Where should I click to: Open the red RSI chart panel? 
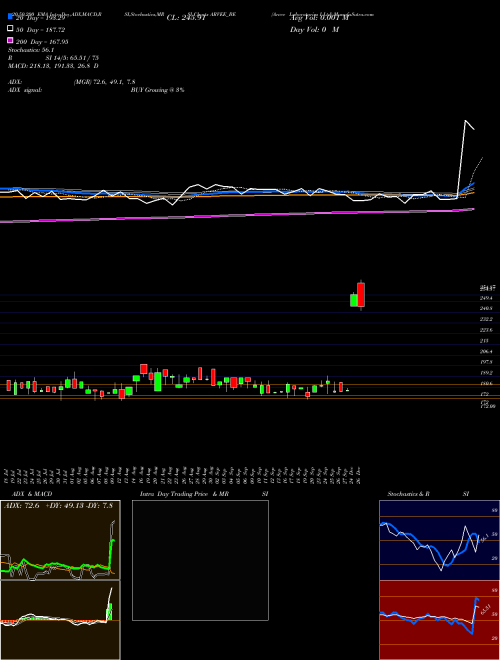click(x=439, y=620)
